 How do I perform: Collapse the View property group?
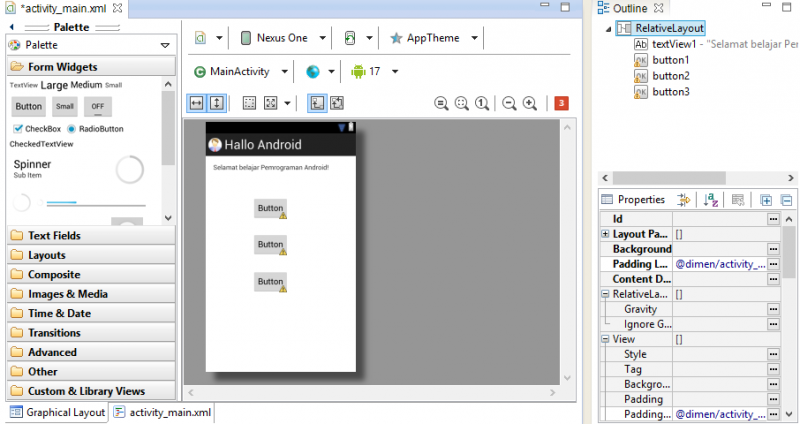tap(605, 339)
